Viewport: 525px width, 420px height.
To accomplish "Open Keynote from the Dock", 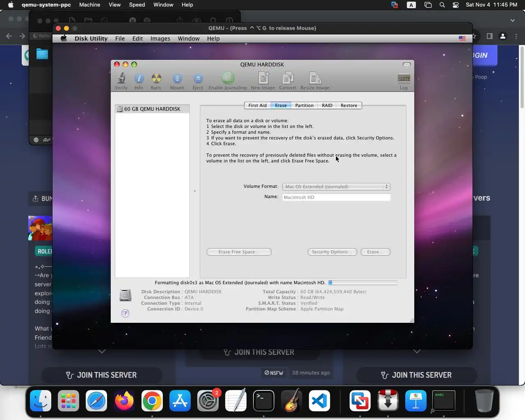I will (x=416, y=400).
